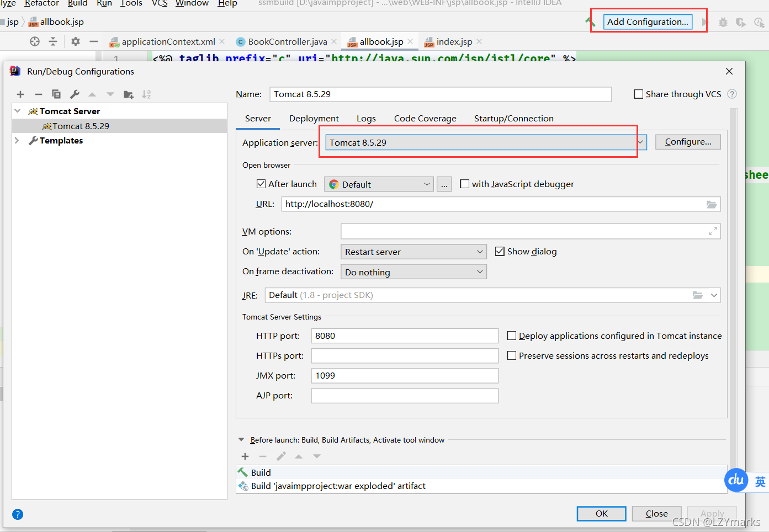The width and height of the screenshot is (769, 532).
Task: Edit before launch task pencil icon
Action: point(281,456)
